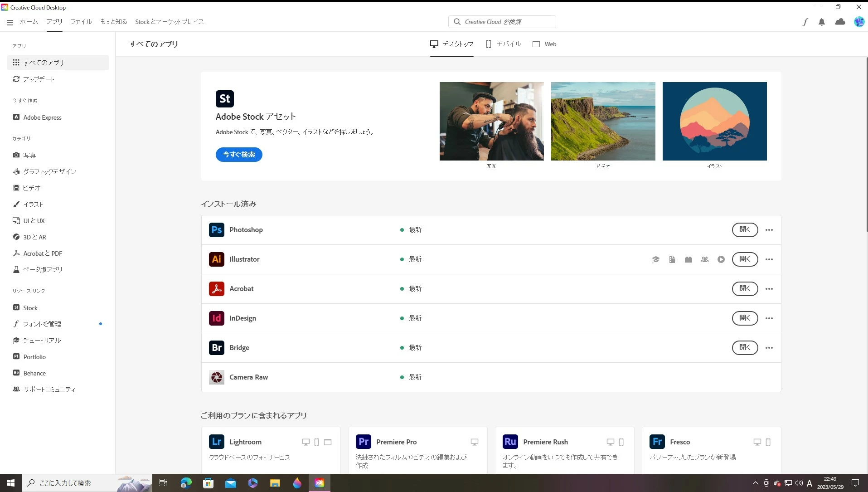This screenshot has height=492, width=868.
Task: Click the Illustrator app icon
Action: coord(217,259)
